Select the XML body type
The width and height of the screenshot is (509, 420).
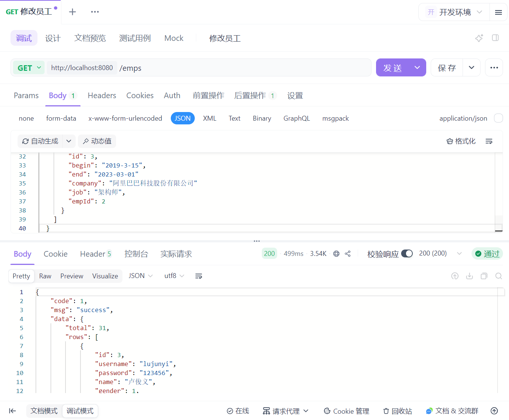[210, 118]
